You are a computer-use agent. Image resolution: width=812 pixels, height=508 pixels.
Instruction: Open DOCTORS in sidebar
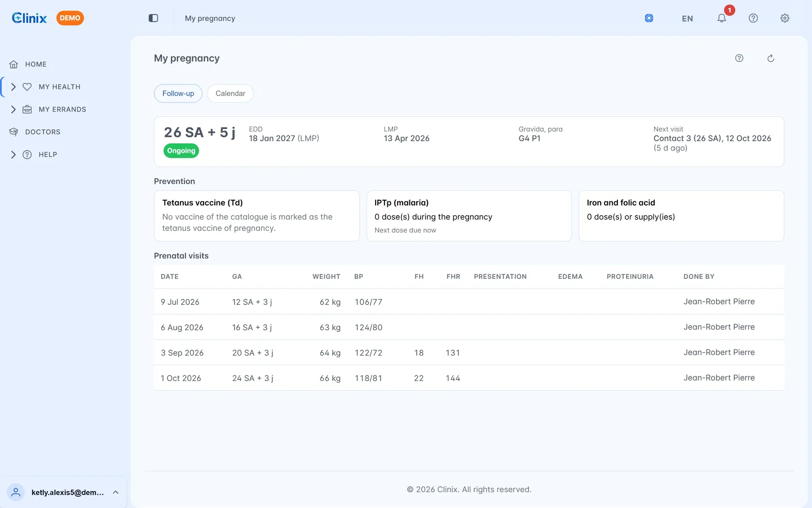pyautogui.click(x=43, y=132)
